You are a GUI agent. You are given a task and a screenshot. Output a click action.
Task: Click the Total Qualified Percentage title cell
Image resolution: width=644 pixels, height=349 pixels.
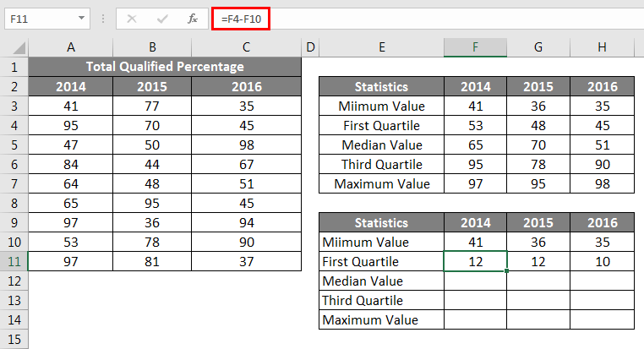point(165,67)
